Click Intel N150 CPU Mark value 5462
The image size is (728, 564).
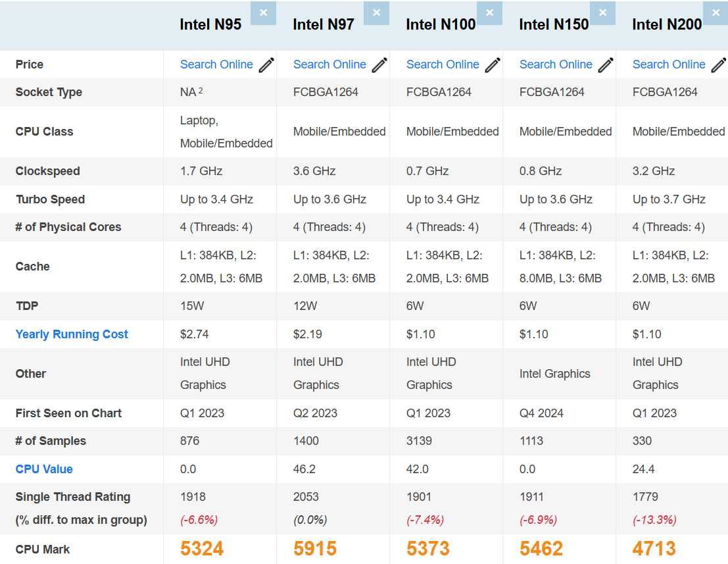(541, 548)
